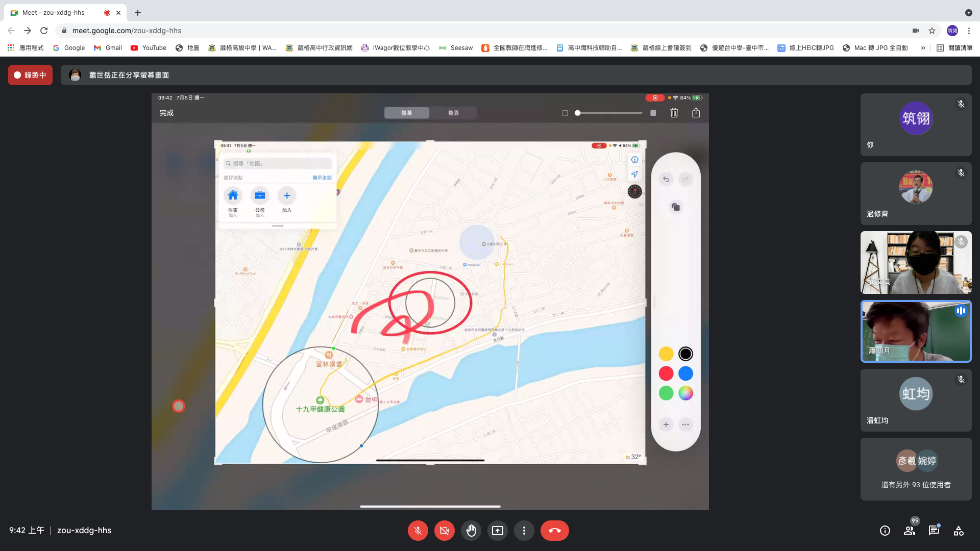Toggle the camera on/off button

(x=444, y=531)
